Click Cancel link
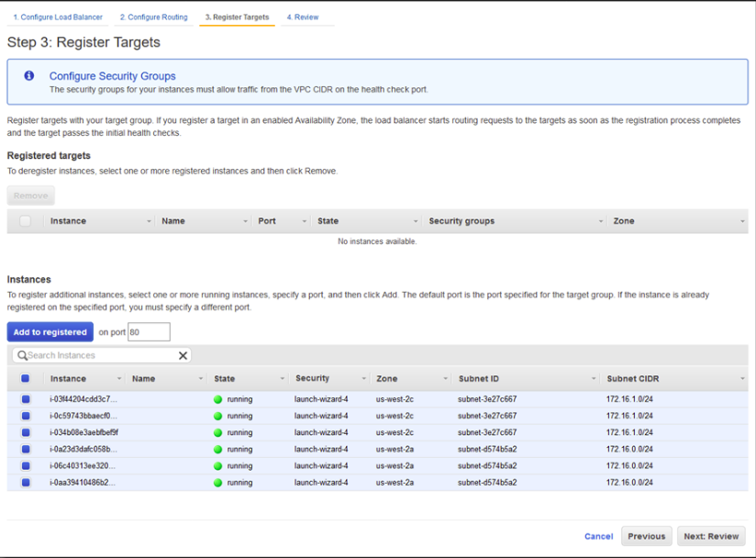This screenshot has height=558, width=756. (x=599, y=536)
